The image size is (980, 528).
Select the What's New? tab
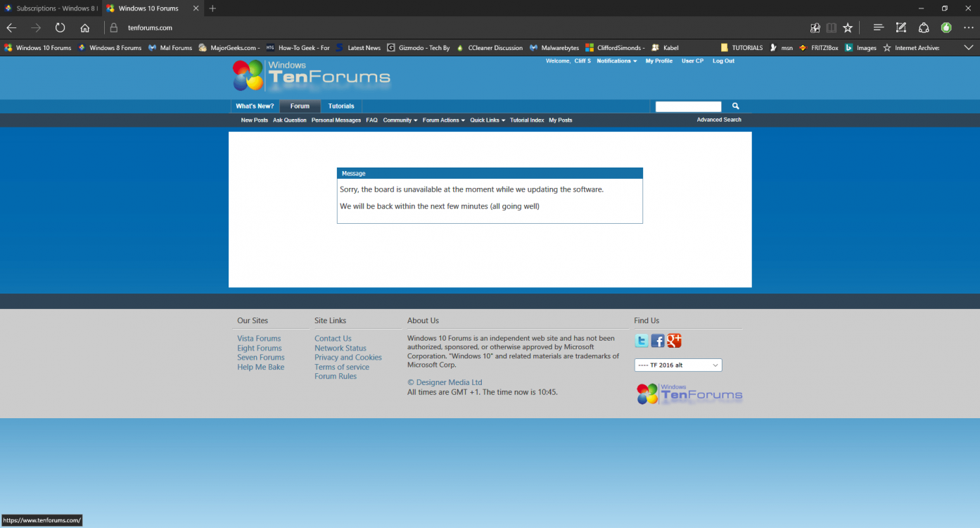click(255, 106)
